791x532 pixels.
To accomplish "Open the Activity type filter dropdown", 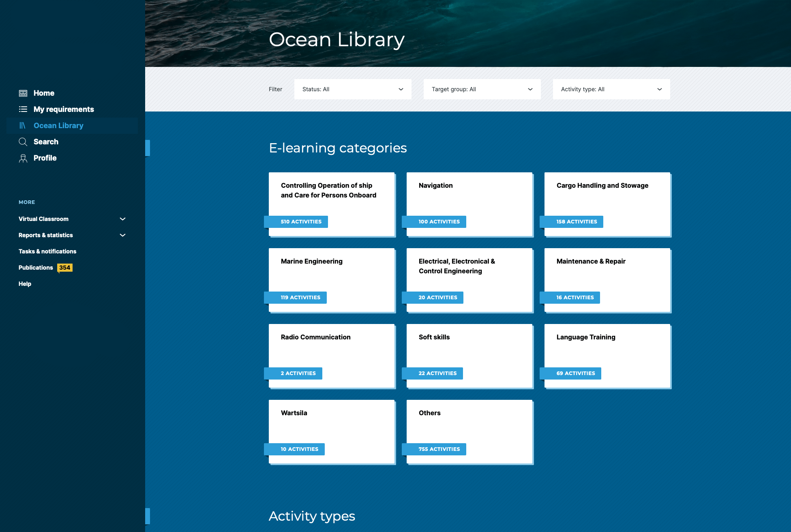I will [611, 89].
